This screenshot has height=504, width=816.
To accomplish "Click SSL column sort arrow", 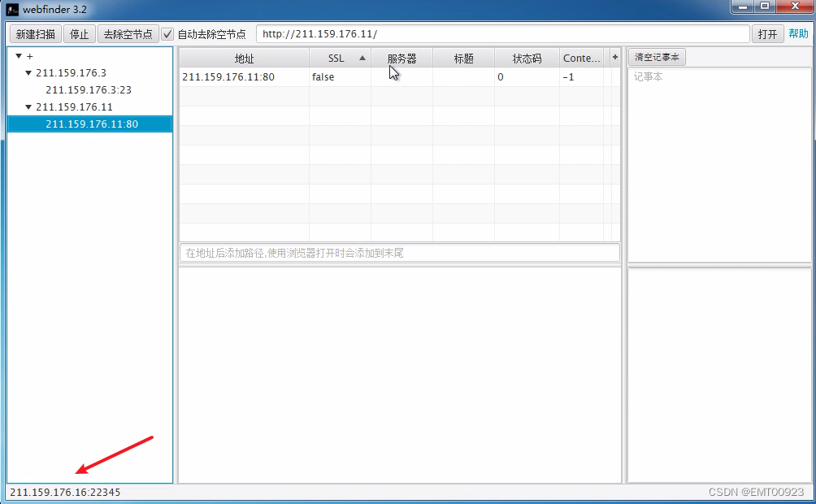I will click(x=362, y=58).
